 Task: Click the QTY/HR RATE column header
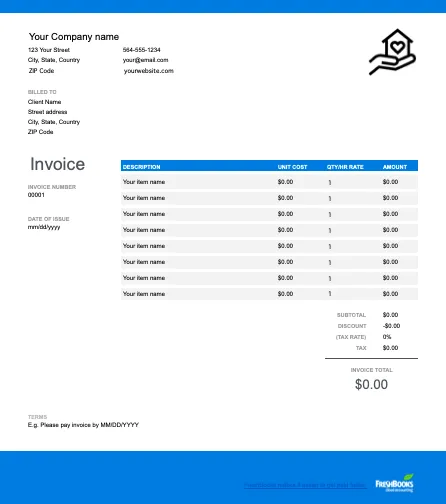(x=345, y=167)
